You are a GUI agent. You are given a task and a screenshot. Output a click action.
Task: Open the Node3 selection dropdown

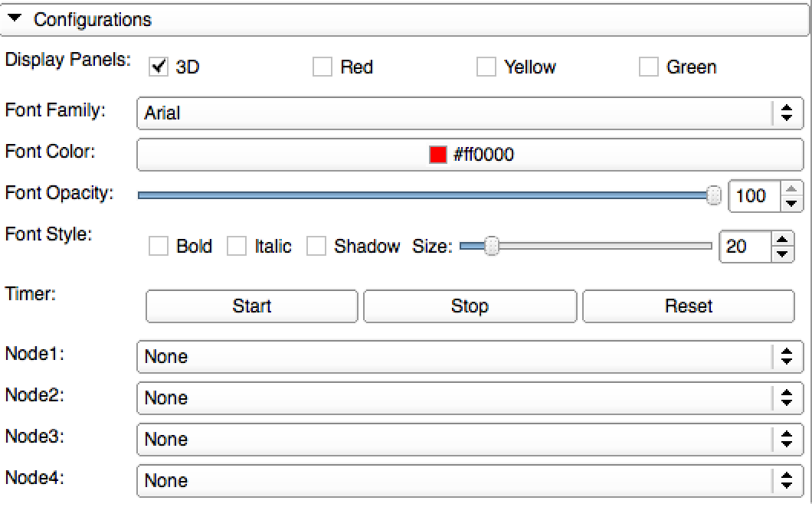469,440
